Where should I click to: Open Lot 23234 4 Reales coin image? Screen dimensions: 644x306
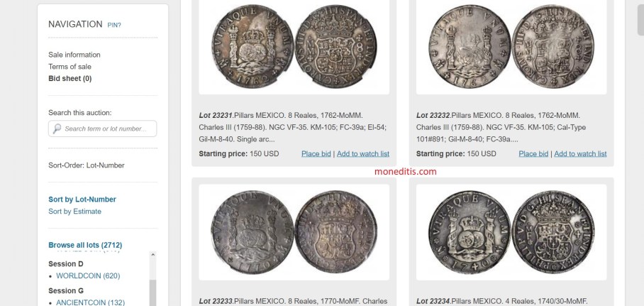[x=511, y=232]
